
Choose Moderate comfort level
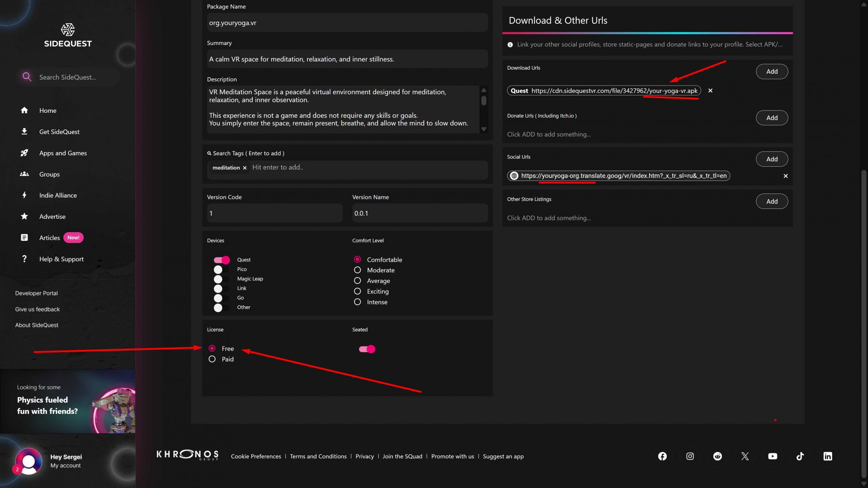[357, 270]
